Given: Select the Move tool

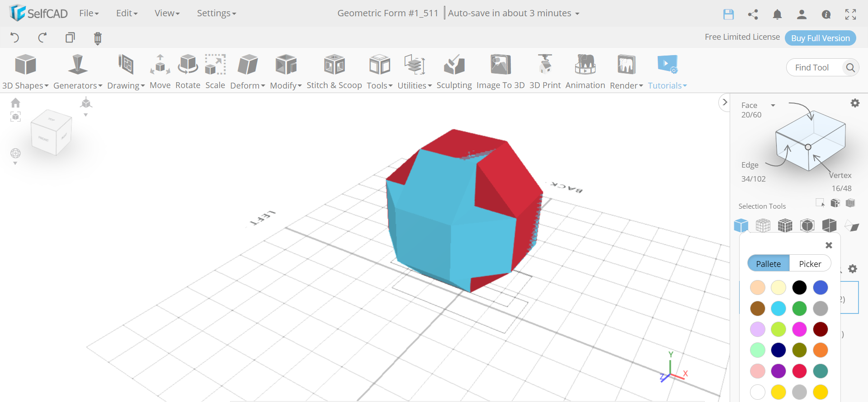Looking at the screenshot, I should click(160, 72).
